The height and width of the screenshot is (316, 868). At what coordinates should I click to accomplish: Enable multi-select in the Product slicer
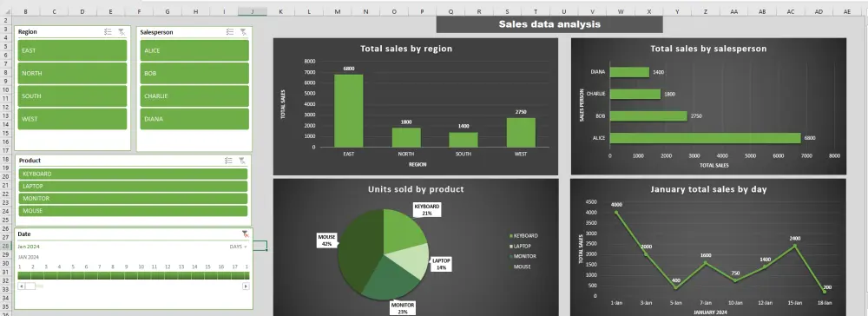coord(228,161)
